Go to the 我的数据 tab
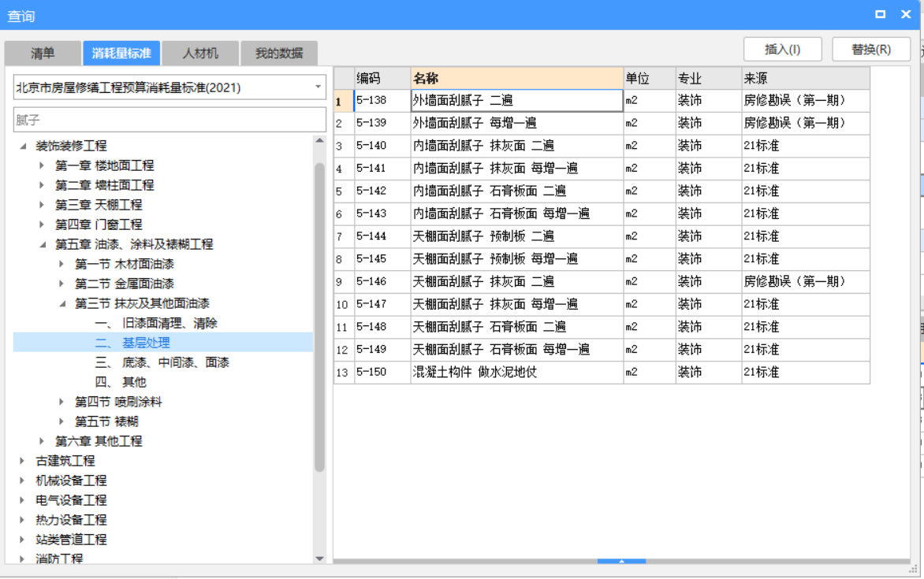Viewport: 924px width, 579px height. pos(279,53)
